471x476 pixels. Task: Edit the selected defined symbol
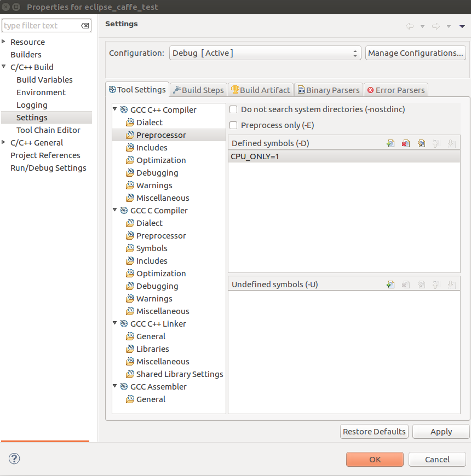coord(421,143)
